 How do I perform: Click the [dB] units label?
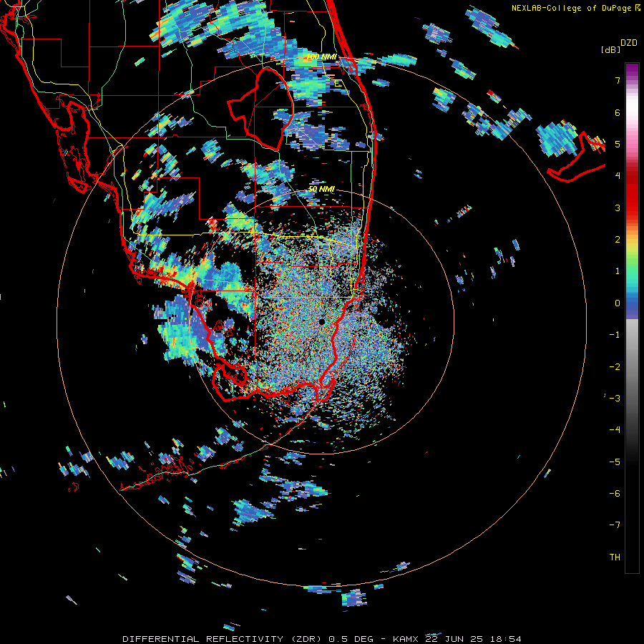pyautogui.click(x=610, y=49)
